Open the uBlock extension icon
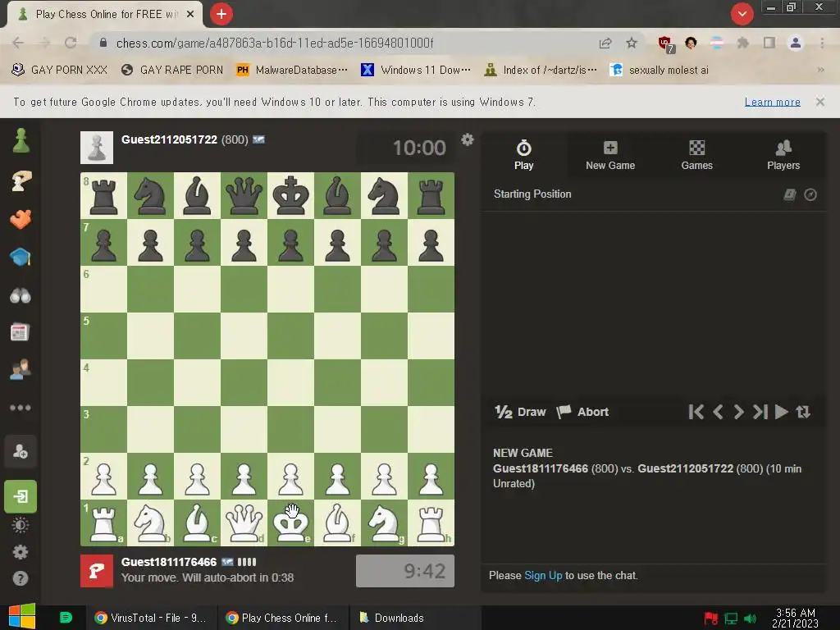The width and height of the screenshot is (840, 630). pos(665,44)
